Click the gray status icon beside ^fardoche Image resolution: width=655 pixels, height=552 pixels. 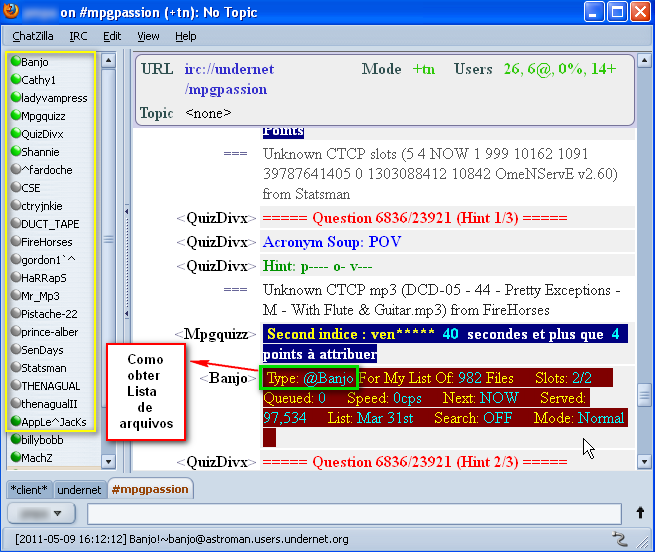pos(16,169)
